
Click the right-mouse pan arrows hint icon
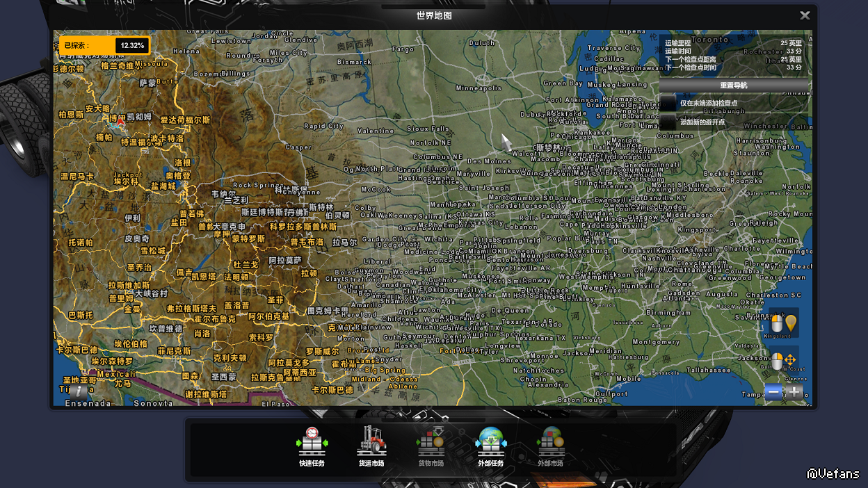[x=784, y=361]
